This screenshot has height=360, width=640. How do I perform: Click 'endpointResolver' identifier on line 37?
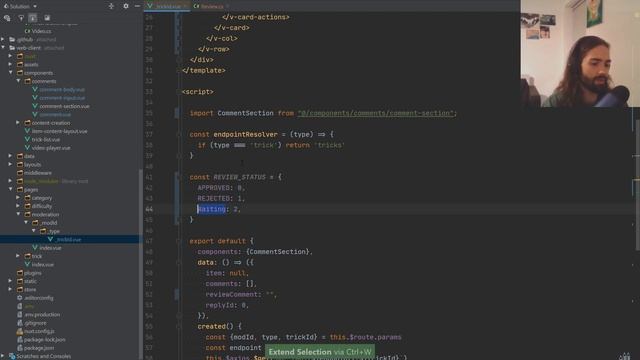[x=245, y=134]
